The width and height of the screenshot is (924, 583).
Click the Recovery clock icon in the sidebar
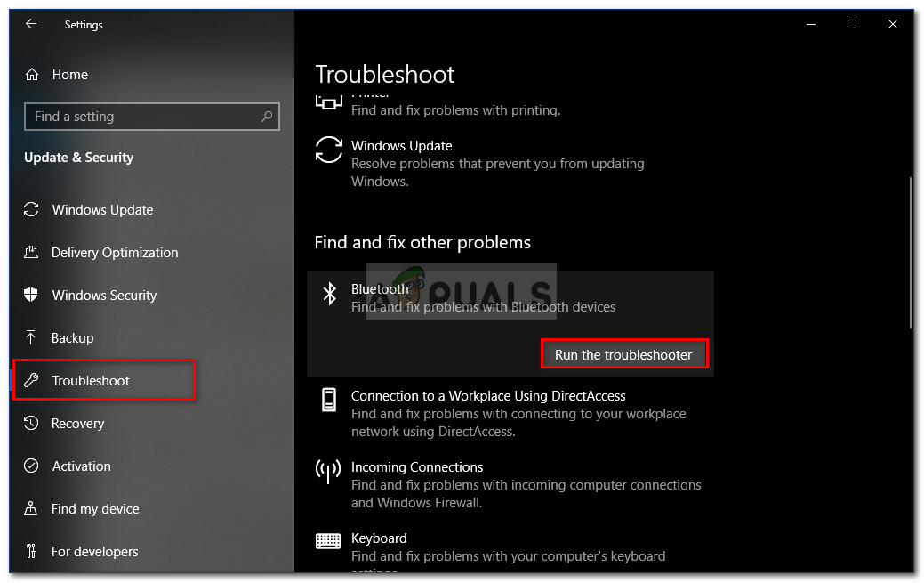coord(31,423)
